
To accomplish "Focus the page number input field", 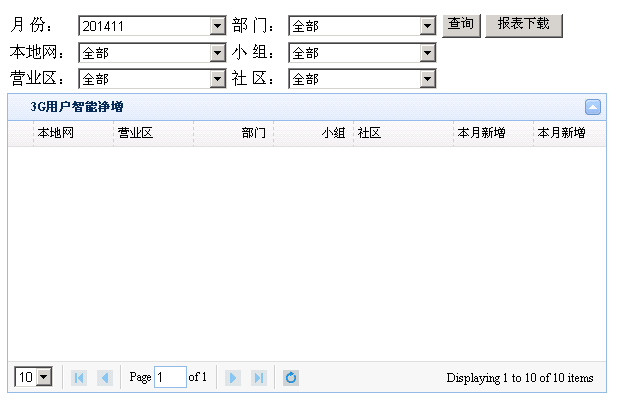I will [170, 377].
